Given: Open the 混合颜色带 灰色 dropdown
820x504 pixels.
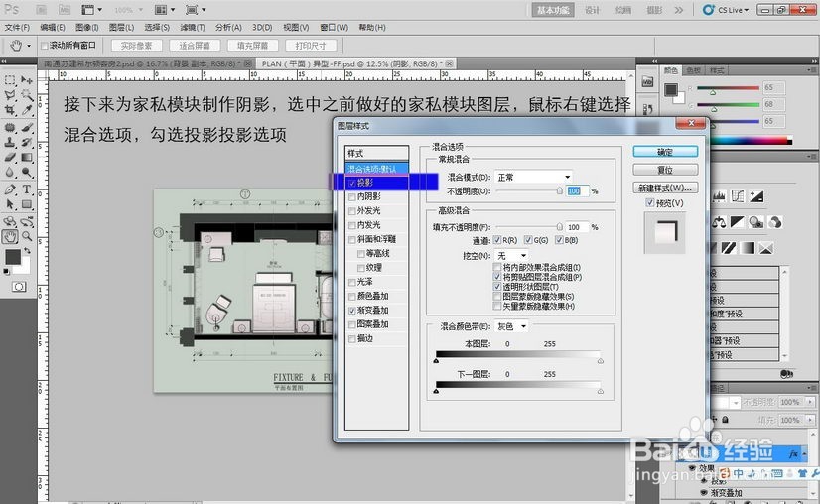Looking at the screenshot, I should [x=511, y=326].
